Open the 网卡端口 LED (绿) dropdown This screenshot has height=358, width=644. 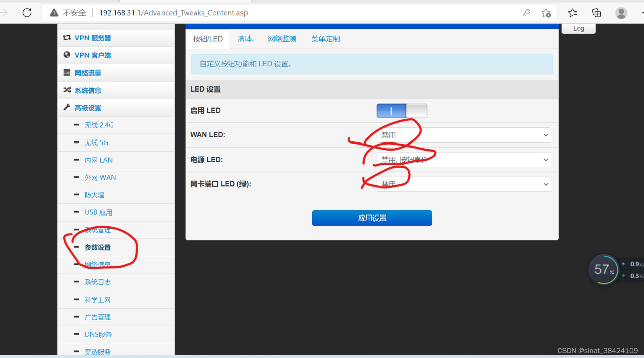[463, 184]
